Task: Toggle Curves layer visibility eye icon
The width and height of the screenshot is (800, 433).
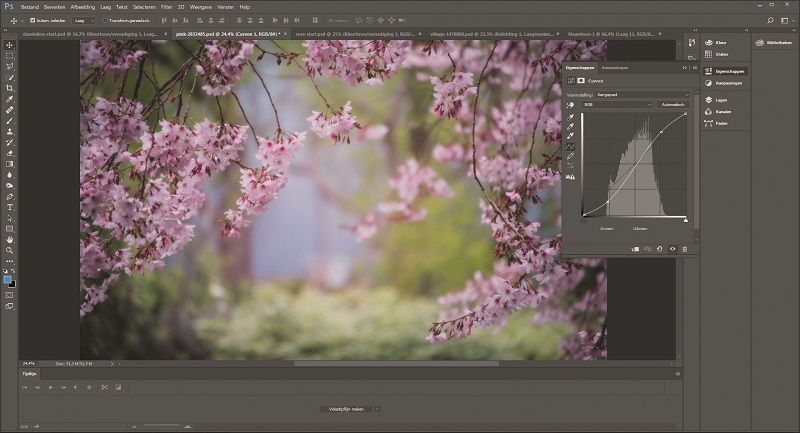Action: coord(672,249)
